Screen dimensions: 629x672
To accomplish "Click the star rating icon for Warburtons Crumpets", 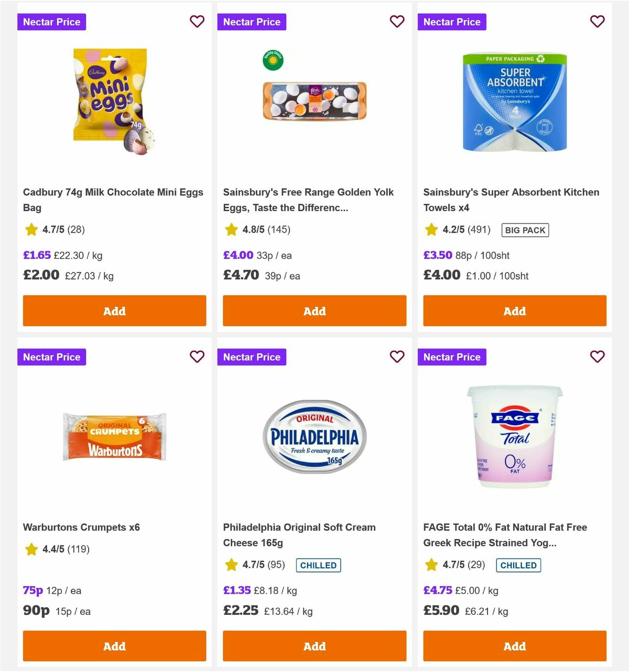I will (31, 549).
